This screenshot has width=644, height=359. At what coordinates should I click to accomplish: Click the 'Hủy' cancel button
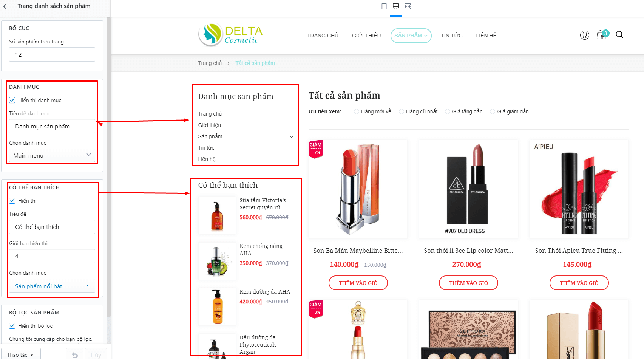[x=96, y=355]
